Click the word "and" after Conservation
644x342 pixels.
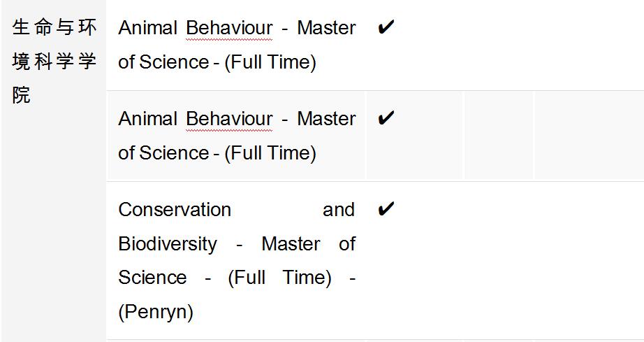(339, 210)
